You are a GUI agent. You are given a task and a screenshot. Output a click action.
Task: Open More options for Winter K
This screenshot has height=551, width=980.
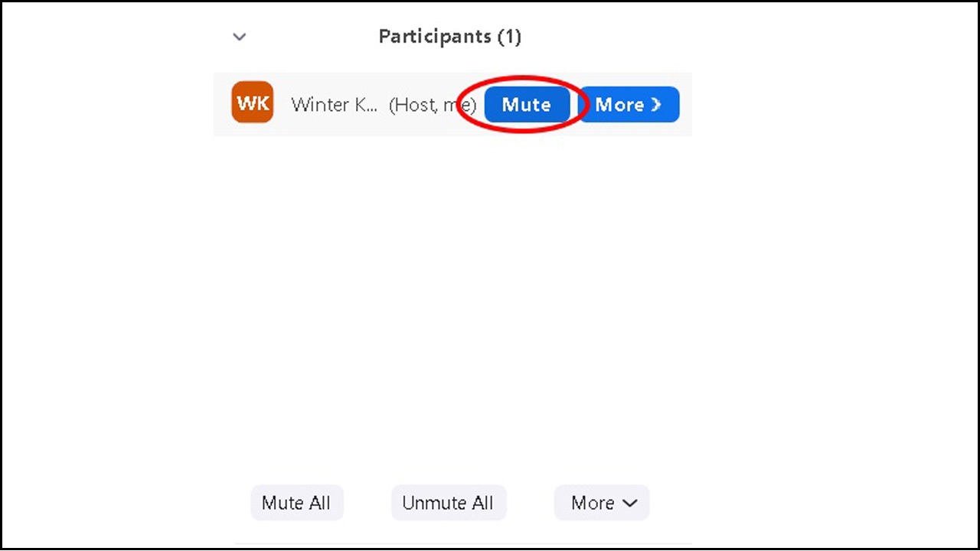(x=629, y=105)
